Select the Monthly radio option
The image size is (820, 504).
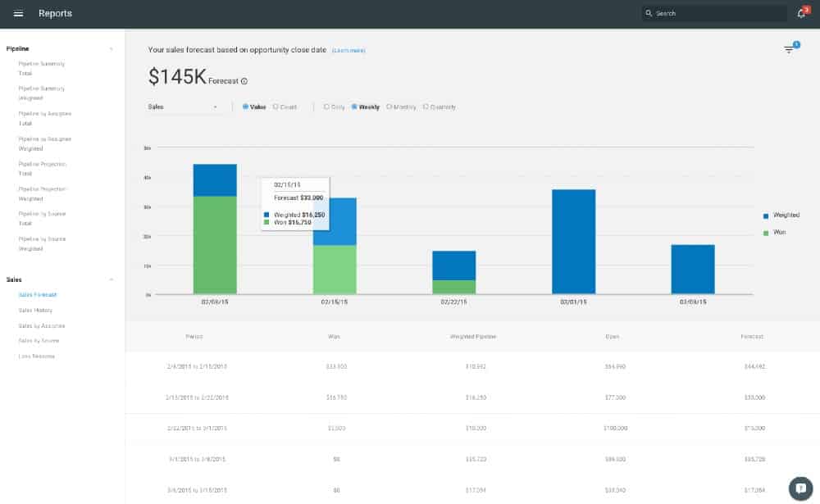pyautogui.click(x=401, y=107)
